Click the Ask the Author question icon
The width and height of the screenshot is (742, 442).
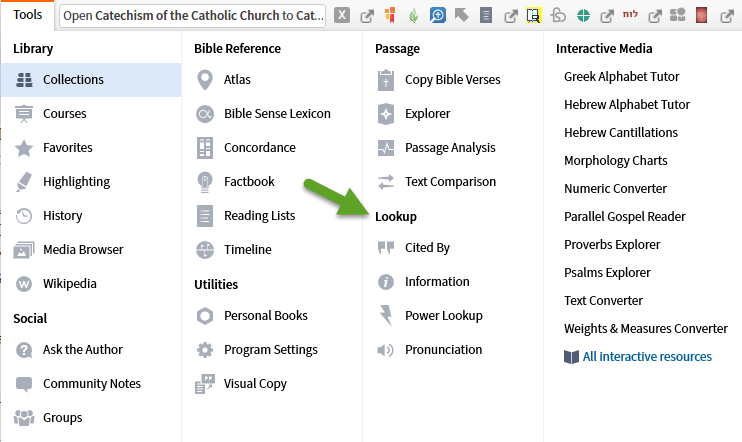[24, 350]
